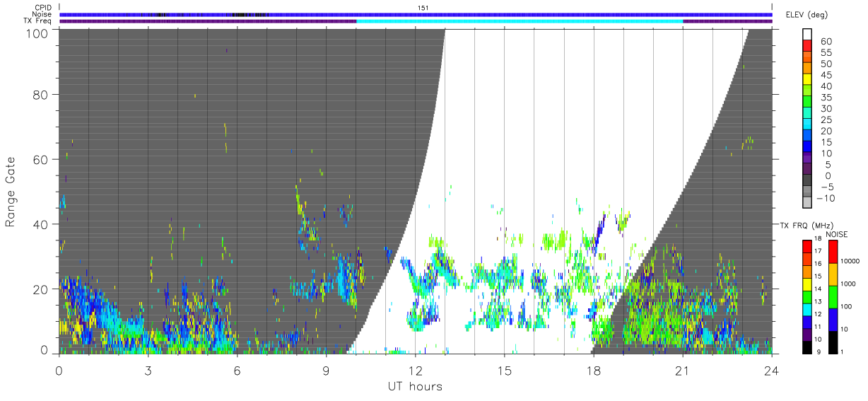
Task: Click the ELEV scale label '45'
Action: (x=826, y=75)
